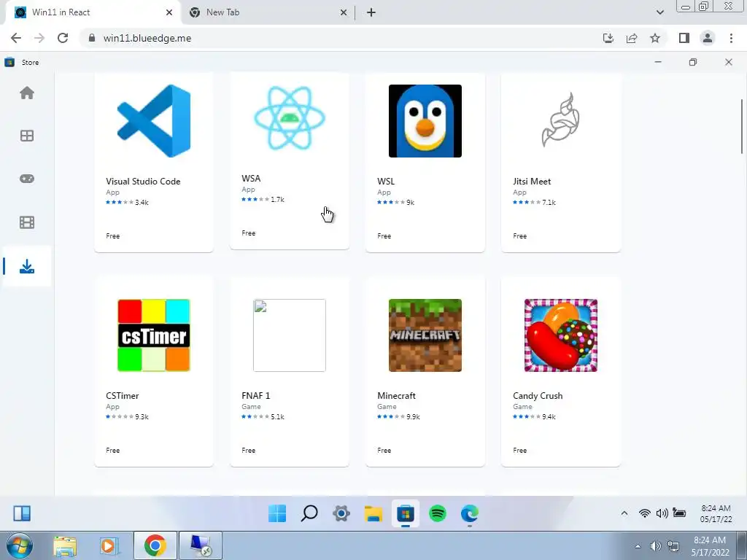Open the Store home page icon
This screenshot has width=747, height=560.
tap(27, 93)
